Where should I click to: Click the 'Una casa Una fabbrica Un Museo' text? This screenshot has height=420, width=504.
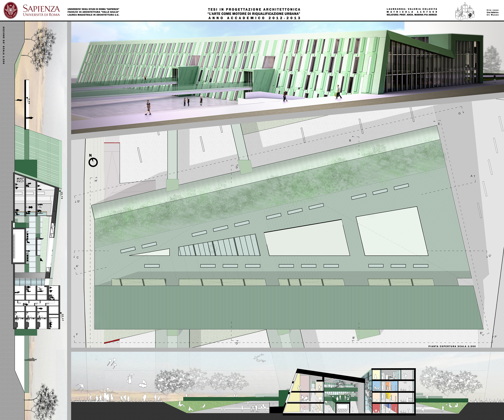[492, 12]
